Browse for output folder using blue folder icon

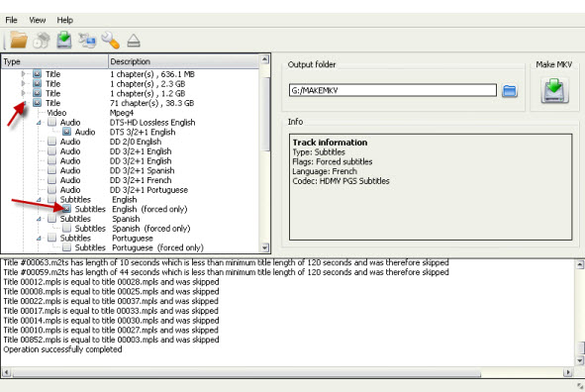[x=510, y=91]
